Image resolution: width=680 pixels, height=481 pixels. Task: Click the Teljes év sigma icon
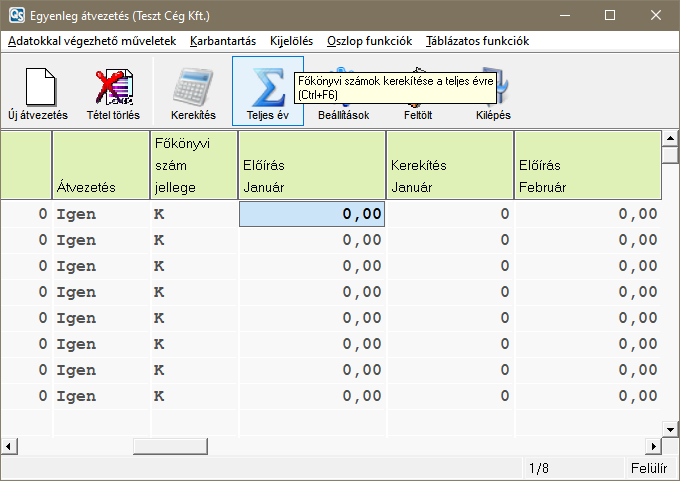(267, 90)
